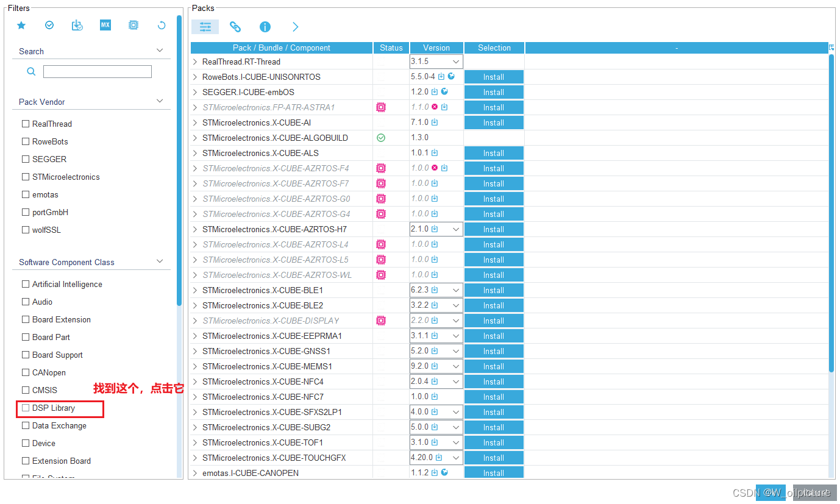Image resolution: width=840 pixels, height=504 pixels.
Task: Click the download-arrow filter icon in Filters
Action: pyautogui.click(x=77, y=25)
